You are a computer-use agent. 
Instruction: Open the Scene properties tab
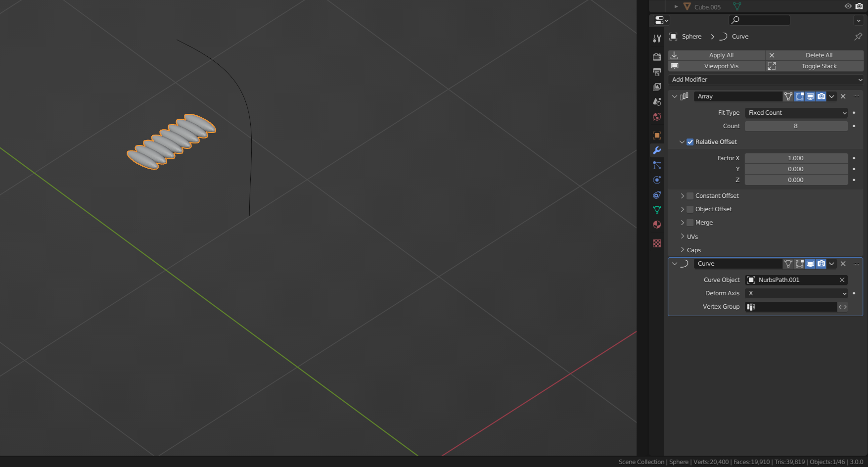(x=657, y=101)
